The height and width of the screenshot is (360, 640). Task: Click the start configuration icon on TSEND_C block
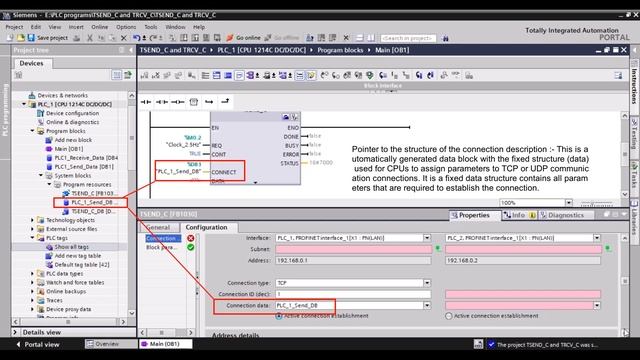click(x=286, y=117)
